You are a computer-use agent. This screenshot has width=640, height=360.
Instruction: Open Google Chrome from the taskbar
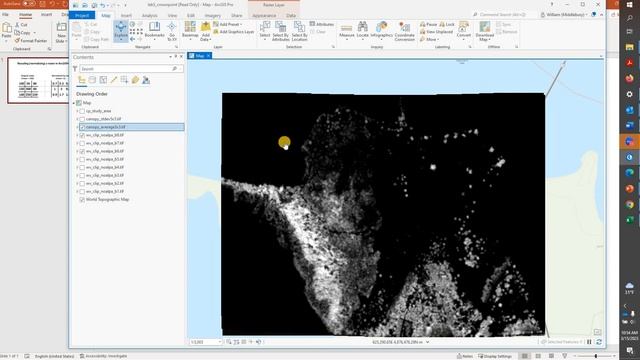(x=629, y=204)
